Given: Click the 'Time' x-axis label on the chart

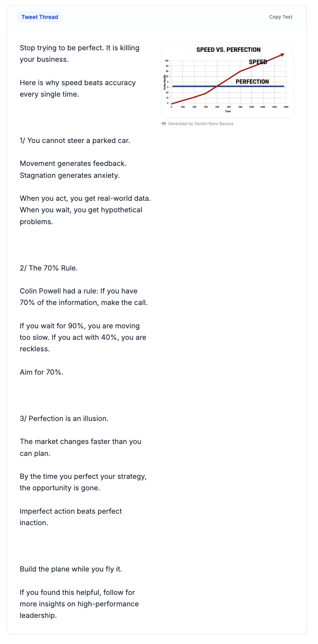Looking at the screenshot, I should [228, 111].
